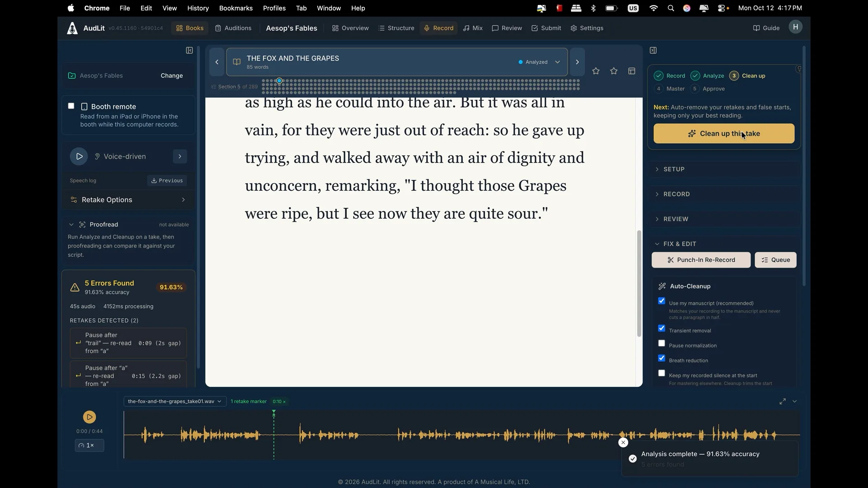
Task: Click the book icon in section header
Action: coord(236,62)
